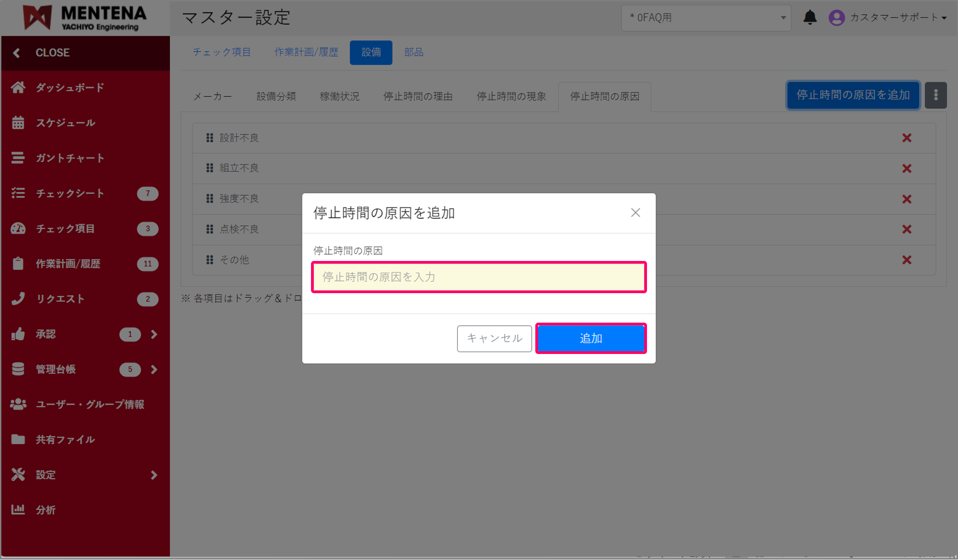Select the phone icon for リクエスト
The height and width of the screenshot is (560, 958).
[x=18, y=299]
